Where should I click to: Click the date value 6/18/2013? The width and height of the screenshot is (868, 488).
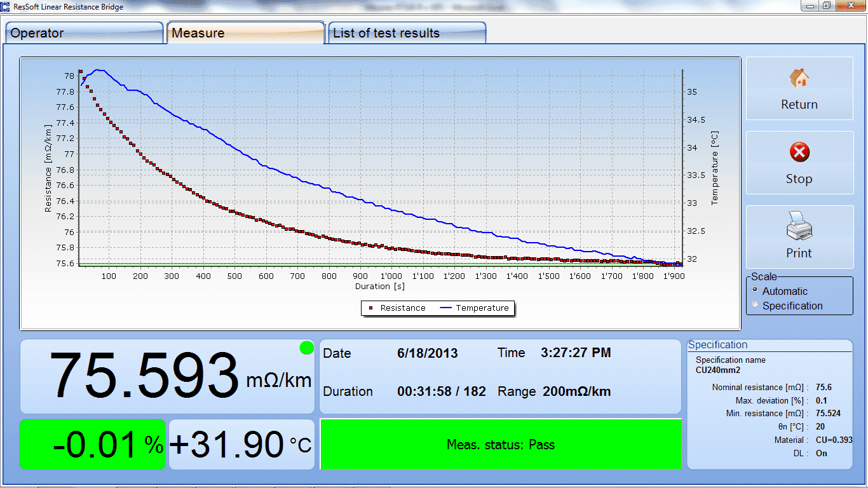428,353
